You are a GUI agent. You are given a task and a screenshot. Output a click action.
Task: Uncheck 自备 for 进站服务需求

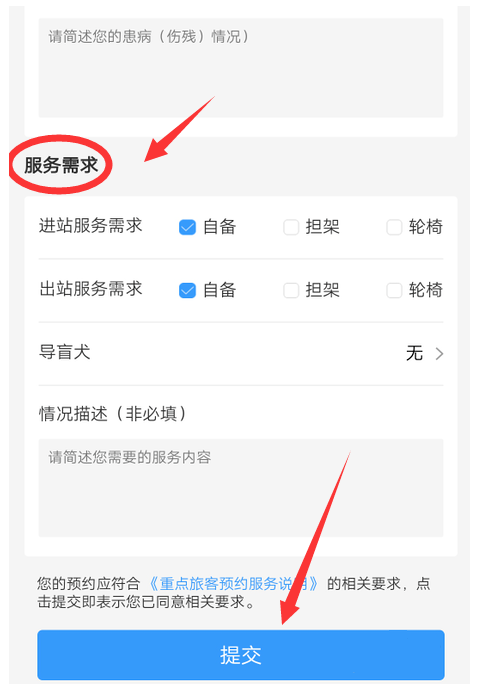pyautogui.click(x=187, y=227)
